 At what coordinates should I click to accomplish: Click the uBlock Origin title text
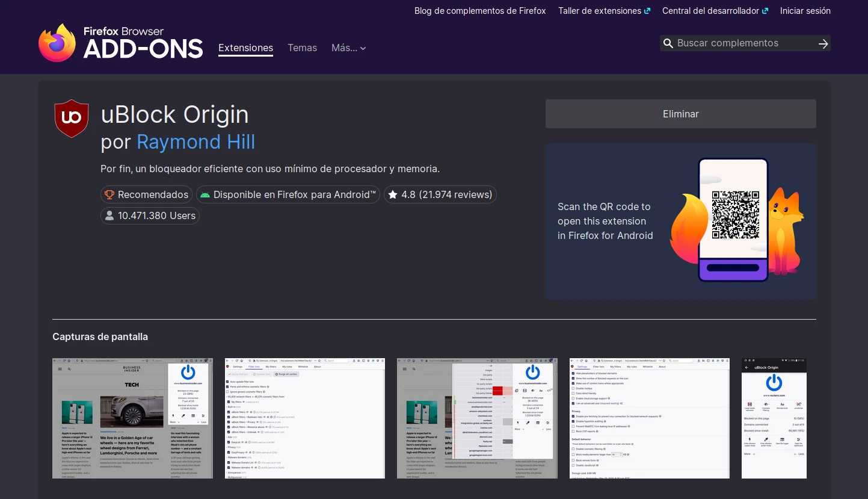tap(174, 114)
